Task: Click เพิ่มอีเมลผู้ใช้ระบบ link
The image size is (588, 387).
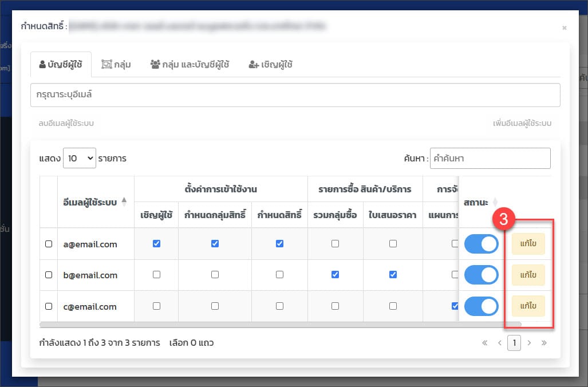Action: 522,124
